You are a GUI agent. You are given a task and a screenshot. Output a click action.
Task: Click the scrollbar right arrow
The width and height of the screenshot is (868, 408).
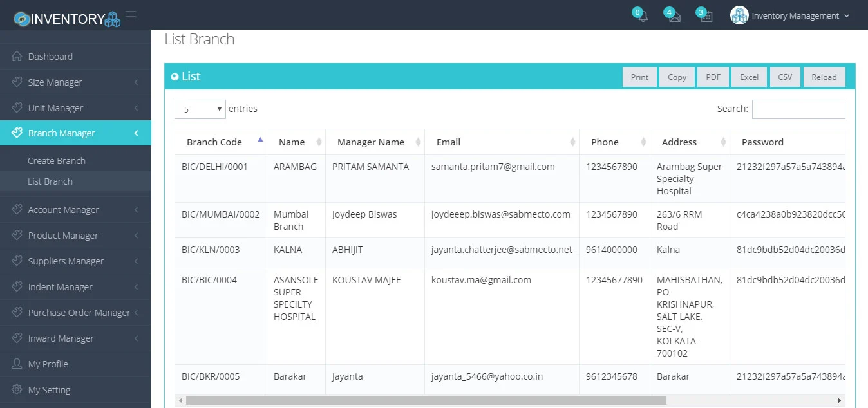tap(840, 400)
